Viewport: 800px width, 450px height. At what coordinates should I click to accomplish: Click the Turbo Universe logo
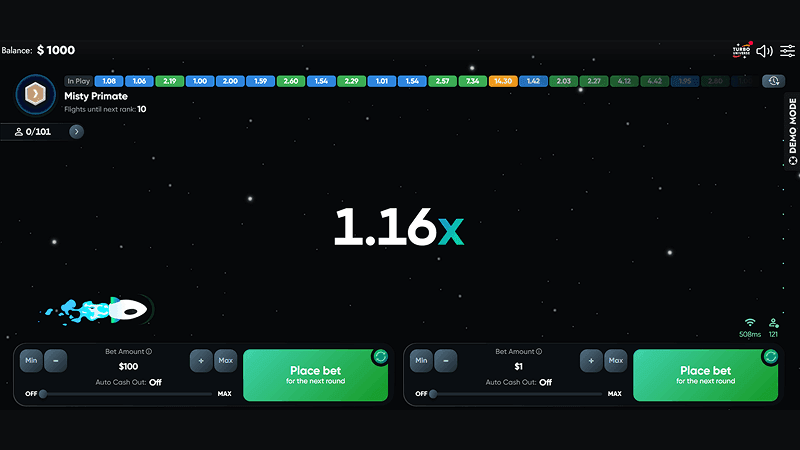click(x=741, y=51)
